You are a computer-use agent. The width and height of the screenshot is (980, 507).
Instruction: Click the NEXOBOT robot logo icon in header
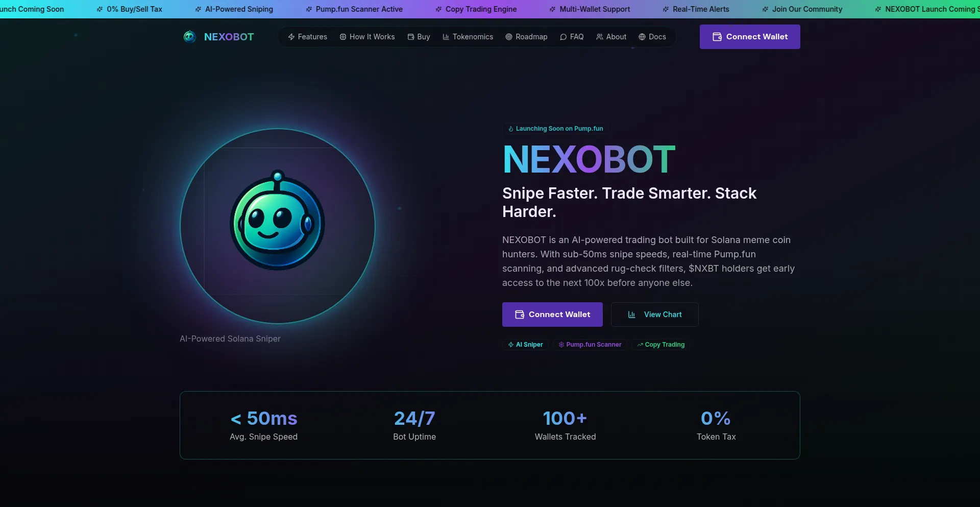[x=189, y=37]
